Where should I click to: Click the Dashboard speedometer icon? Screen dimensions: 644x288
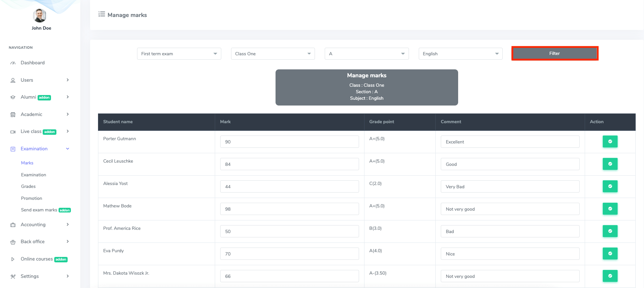click(13, 63)
